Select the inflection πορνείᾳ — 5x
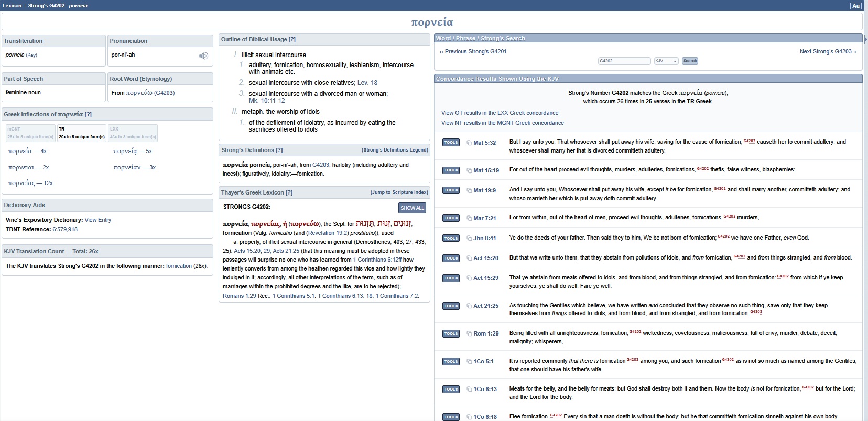 pos(133,151)
